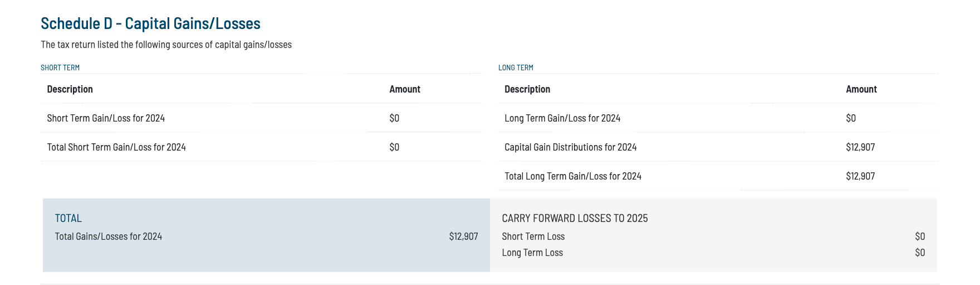Viewport: 980px width, 285px height.
Task: Click the Total Long Term Gain/Loss for 2024 row
Action: (573, 176)
